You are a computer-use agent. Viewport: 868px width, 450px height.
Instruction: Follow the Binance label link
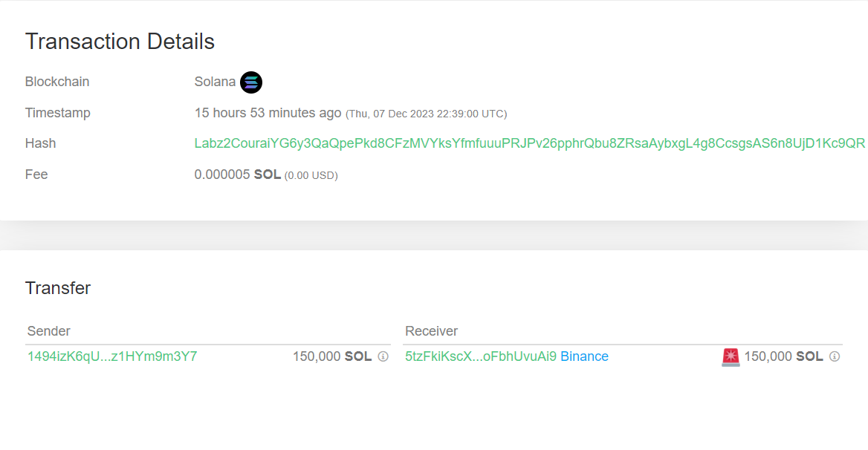(584, 356)
